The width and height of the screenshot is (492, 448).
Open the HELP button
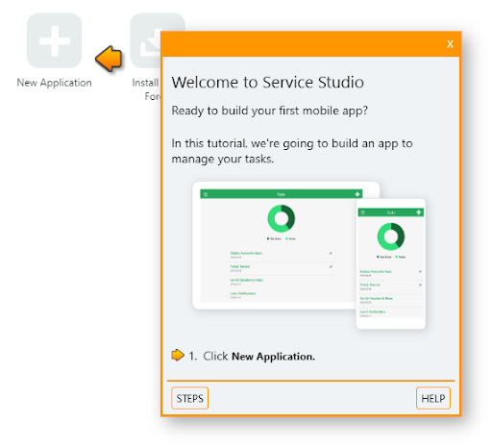point(433,398)
